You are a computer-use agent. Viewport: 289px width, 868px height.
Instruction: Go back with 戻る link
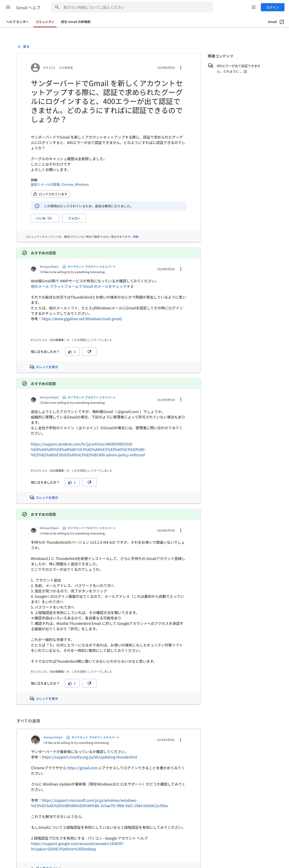(24, 46)
